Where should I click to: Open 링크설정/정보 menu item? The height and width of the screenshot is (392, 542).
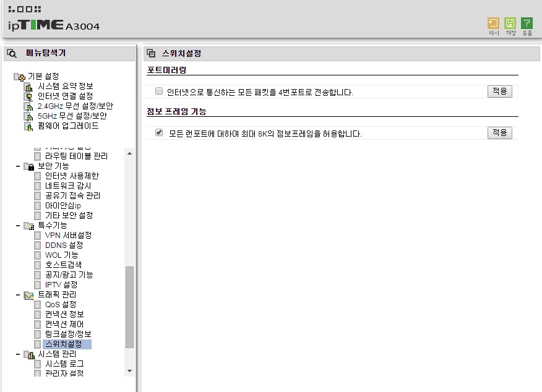point(68,334)
